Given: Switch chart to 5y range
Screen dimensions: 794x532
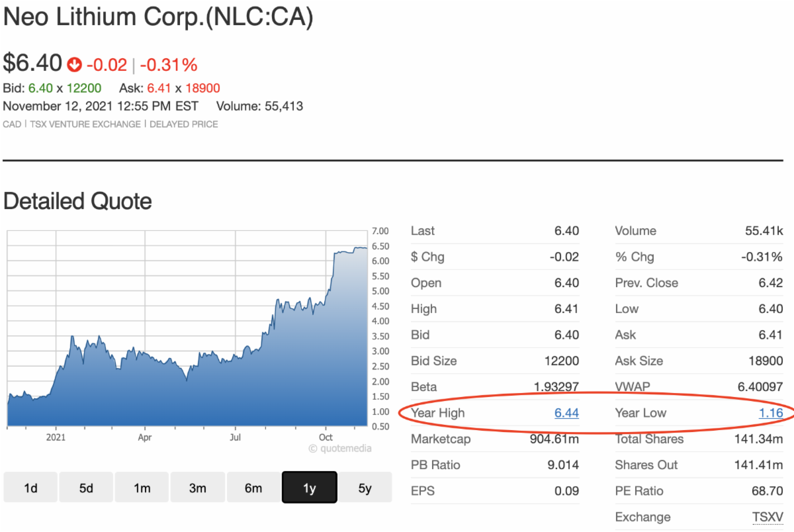Looking at the screenshot, I should tap(365, 488).
